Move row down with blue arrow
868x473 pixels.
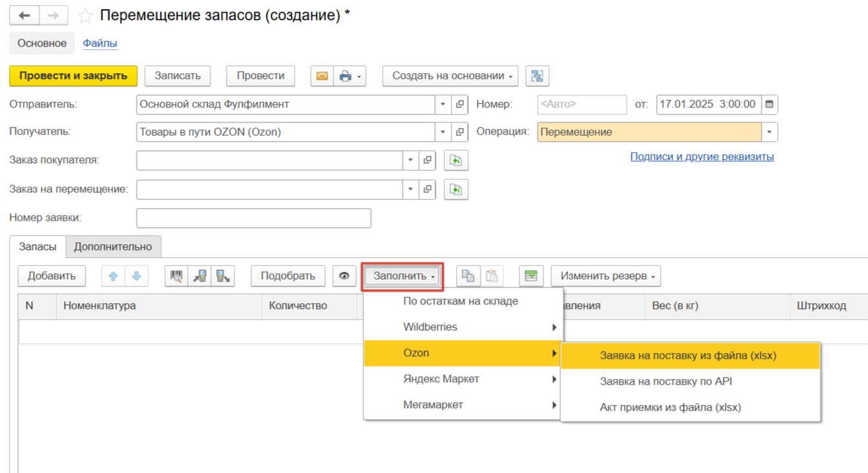click(x=137, y=276)
